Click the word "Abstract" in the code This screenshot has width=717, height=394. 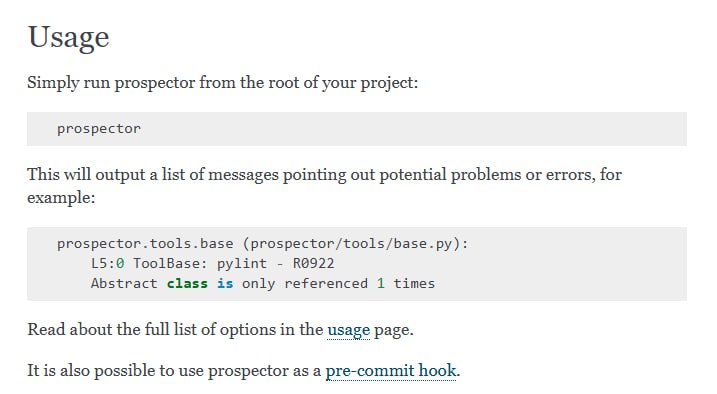124,283
